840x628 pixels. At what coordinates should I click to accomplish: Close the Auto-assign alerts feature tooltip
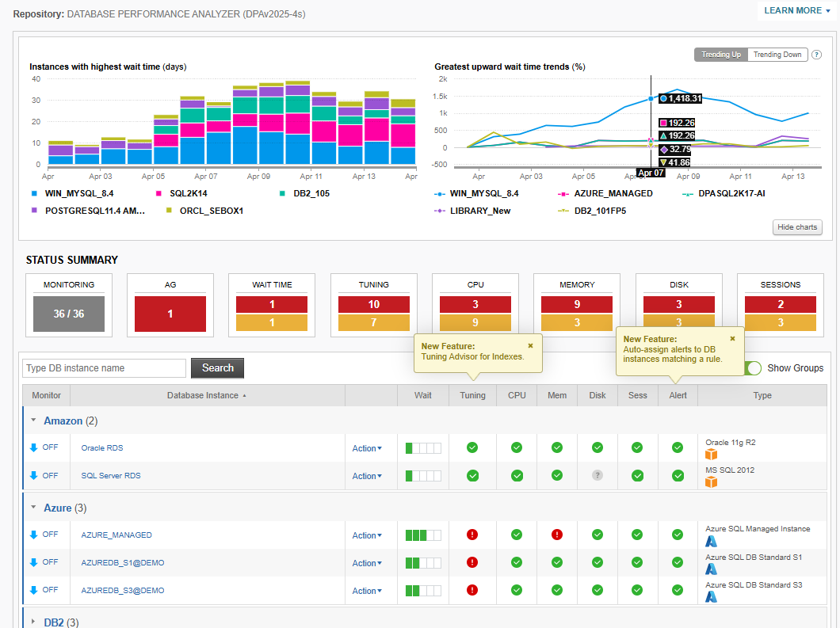tap(732, 339)
